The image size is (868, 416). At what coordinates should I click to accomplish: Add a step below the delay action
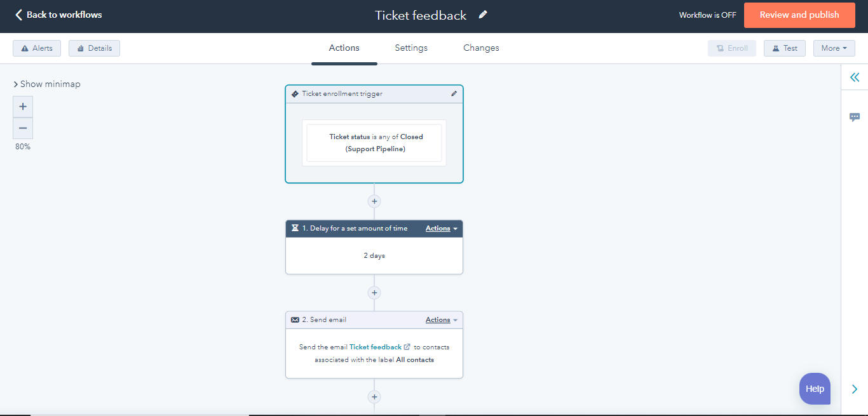[x=374, y=292]
